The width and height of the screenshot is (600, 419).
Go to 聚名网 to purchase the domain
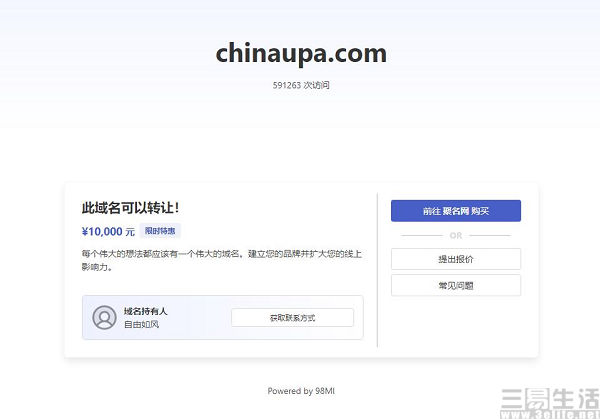coord(456,211)
